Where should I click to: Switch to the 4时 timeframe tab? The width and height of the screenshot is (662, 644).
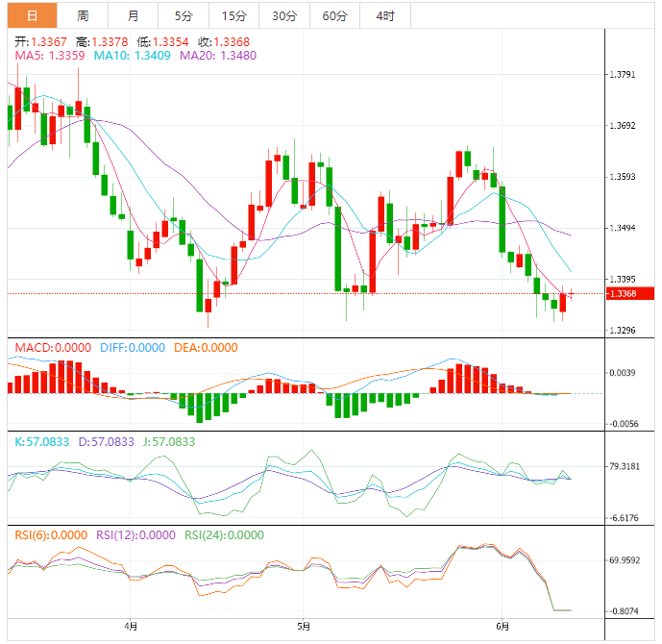(385, 15)
